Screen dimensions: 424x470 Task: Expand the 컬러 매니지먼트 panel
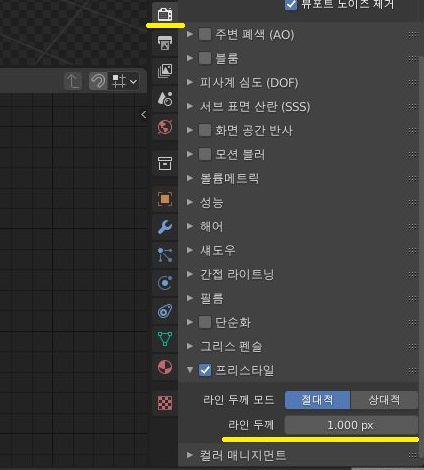pyautogui.click(x=190, y=455)
